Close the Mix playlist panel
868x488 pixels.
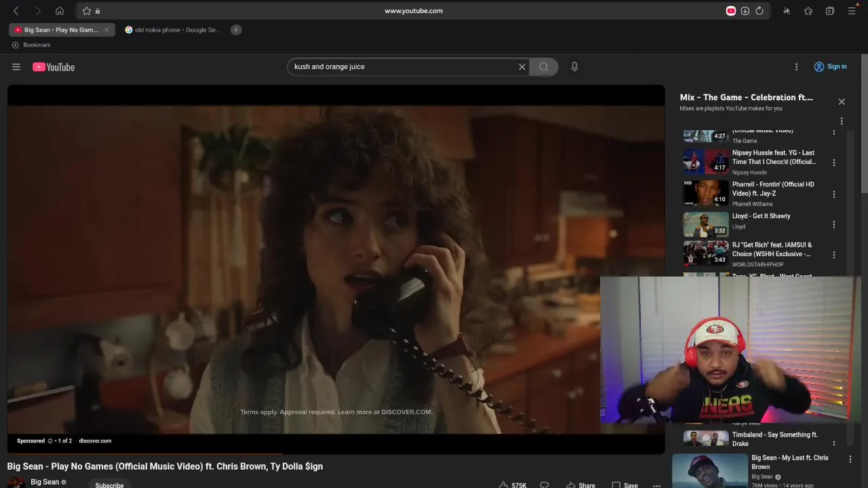842,102
